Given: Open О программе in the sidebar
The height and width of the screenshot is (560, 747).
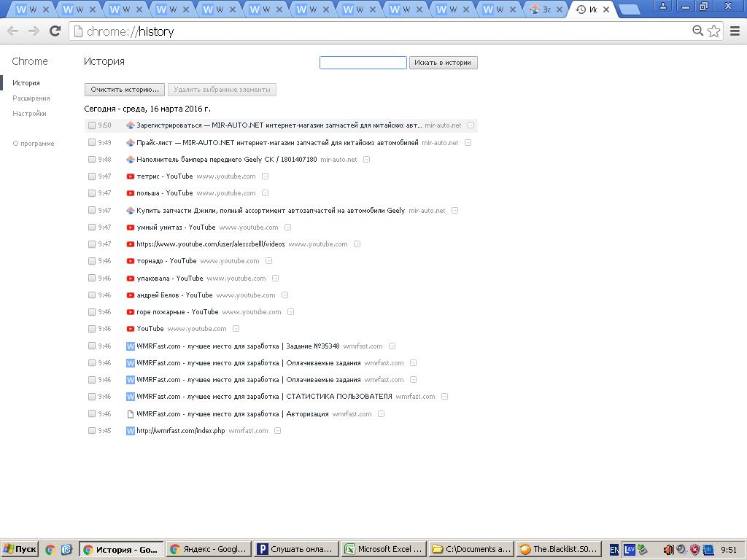Looking at the screenshot, I should point(34,144).
